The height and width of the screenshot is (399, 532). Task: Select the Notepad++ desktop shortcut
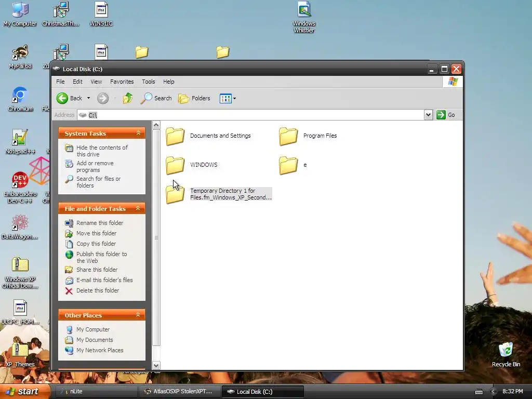(x=20, y=142)
